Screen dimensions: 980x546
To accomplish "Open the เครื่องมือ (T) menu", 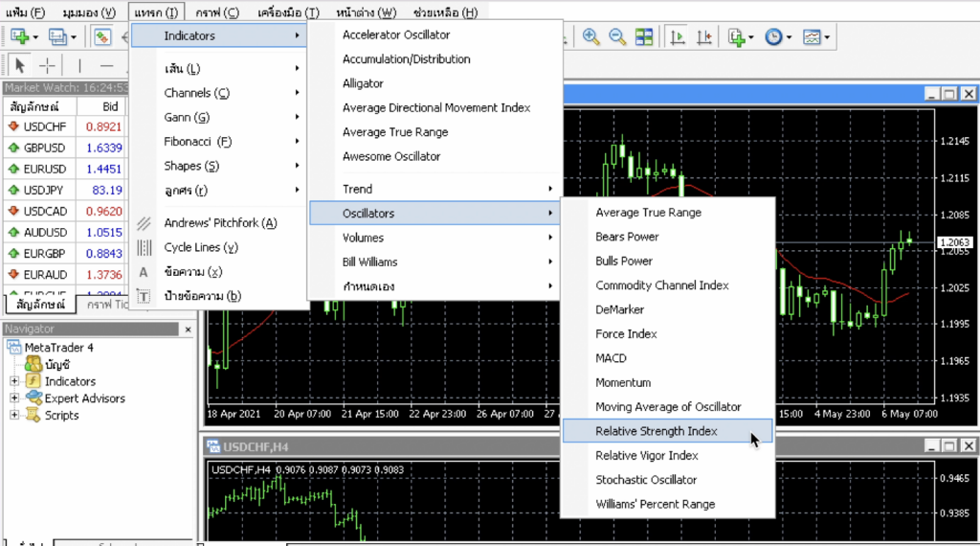I will [x=289, y=11].
